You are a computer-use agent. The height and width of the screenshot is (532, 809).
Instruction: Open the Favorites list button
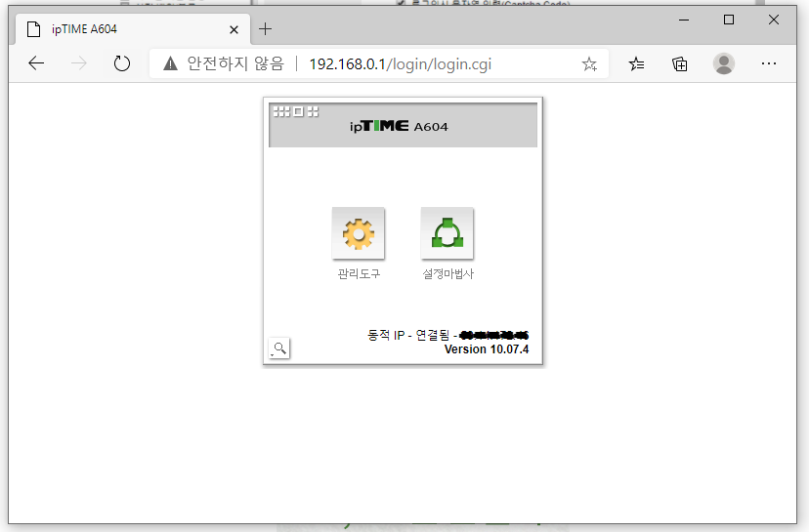(x=636, y=63)
